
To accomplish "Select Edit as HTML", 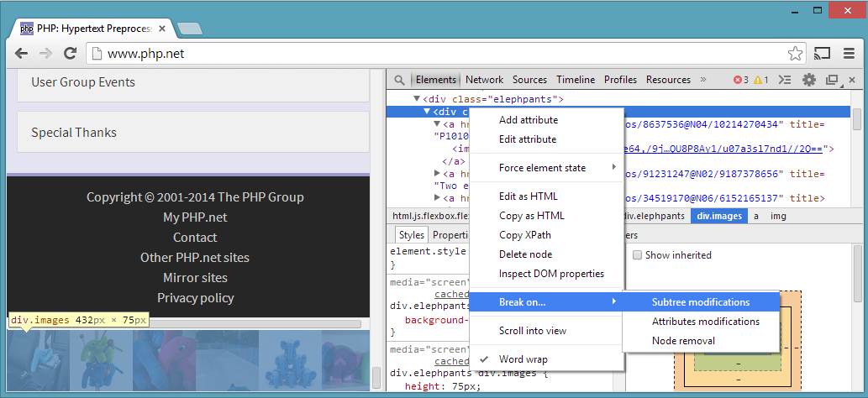I will pyautogui.click(x=547, y=196).
